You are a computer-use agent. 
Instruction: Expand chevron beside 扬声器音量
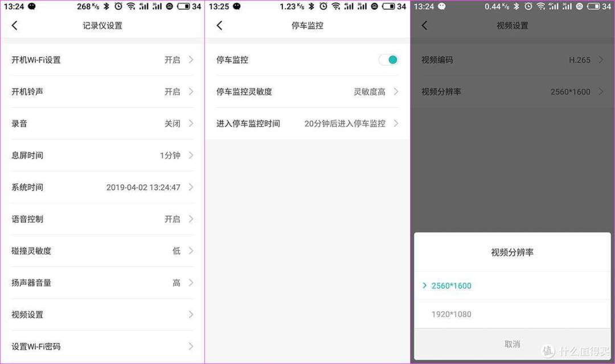[191, 283]
